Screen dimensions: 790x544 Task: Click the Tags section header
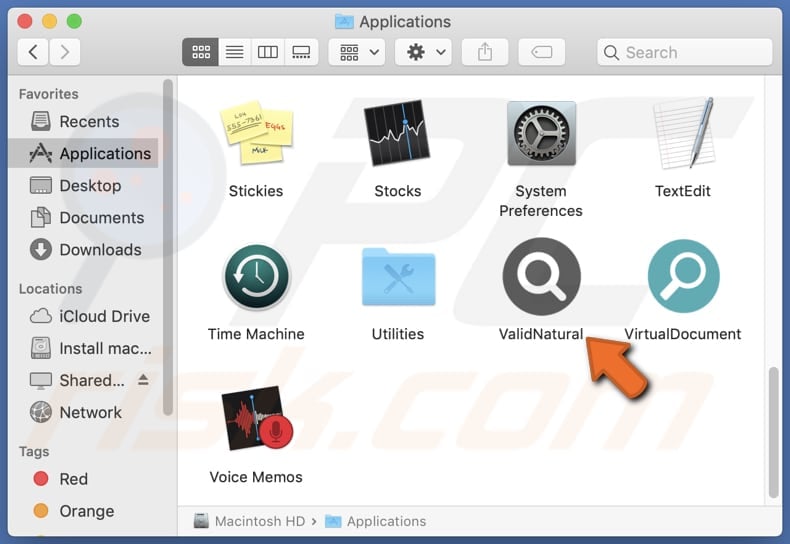point(34,452)
